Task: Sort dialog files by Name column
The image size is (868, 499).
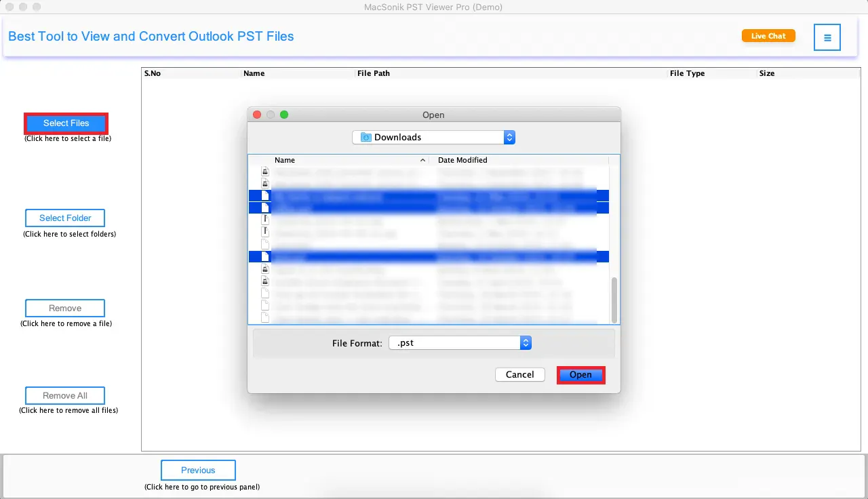Action: [x=351, y=160]
